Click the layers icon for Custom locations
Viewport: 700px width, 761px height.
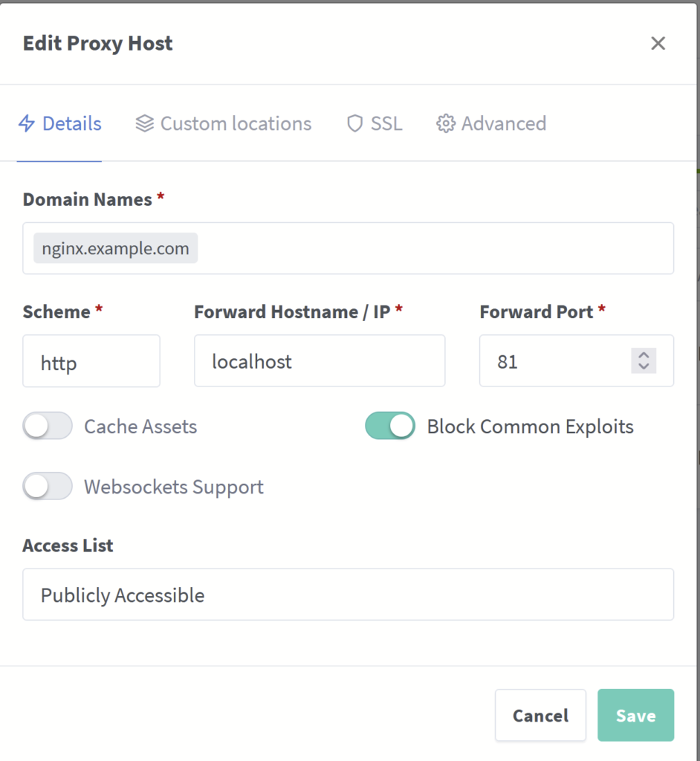[144, 123]
